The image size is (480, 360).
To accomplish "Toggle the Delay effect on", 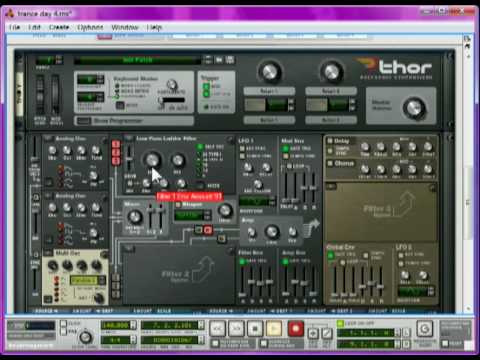I will pyautogui.click(x=330, y=141).
